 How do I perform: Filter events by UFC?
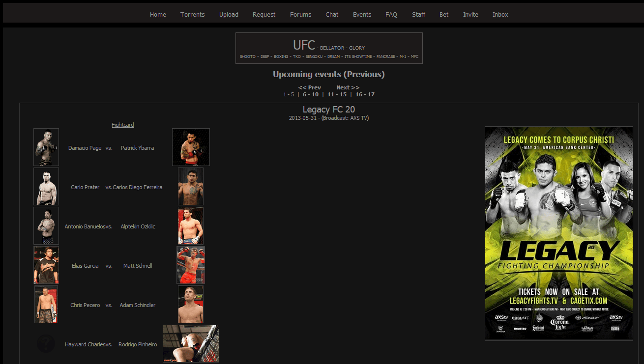pyautogui.click(x=304, y=45)
